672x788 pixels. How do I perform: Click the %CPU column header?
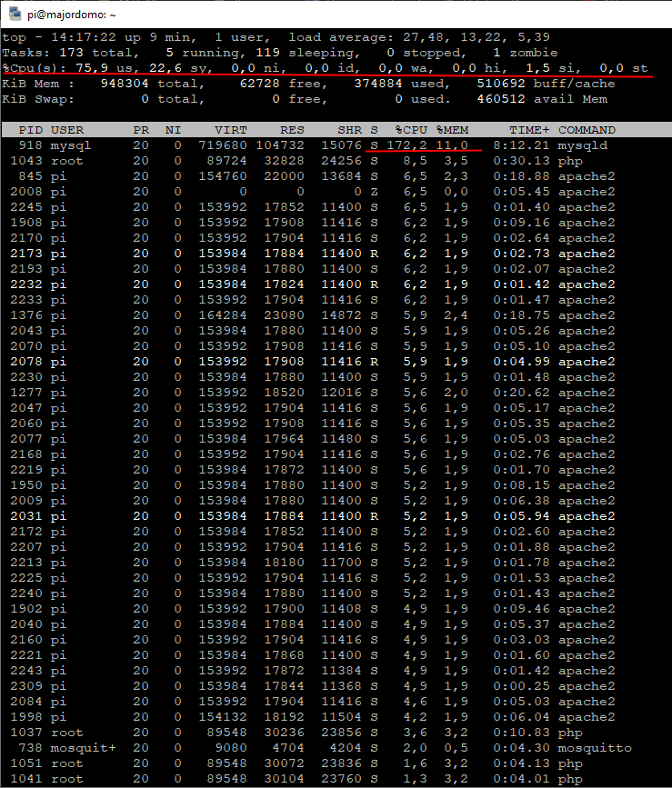411,130
